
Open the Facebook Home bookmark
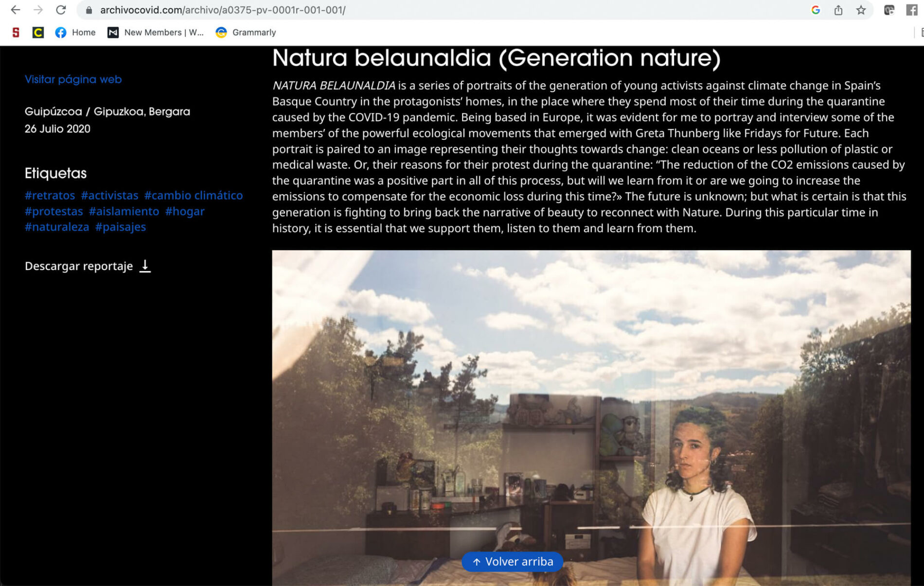pyautogui.click(x=75, y=32)
